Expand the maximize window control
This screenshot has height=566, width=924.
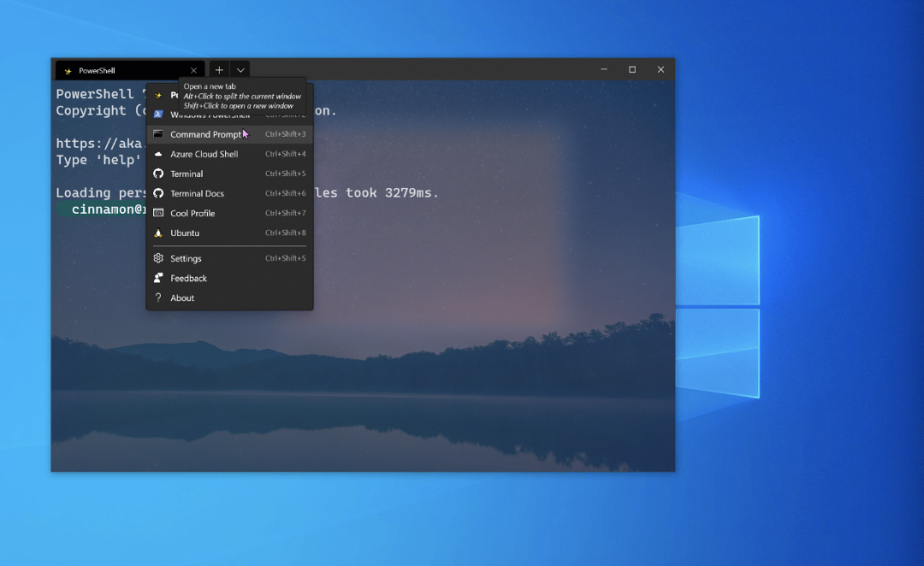point(632,69)
